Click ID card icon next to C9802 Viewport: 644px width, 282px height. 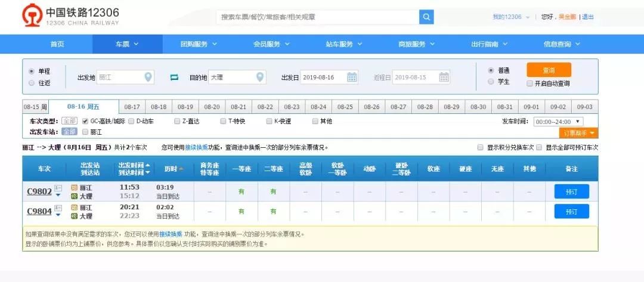(58, 187)
